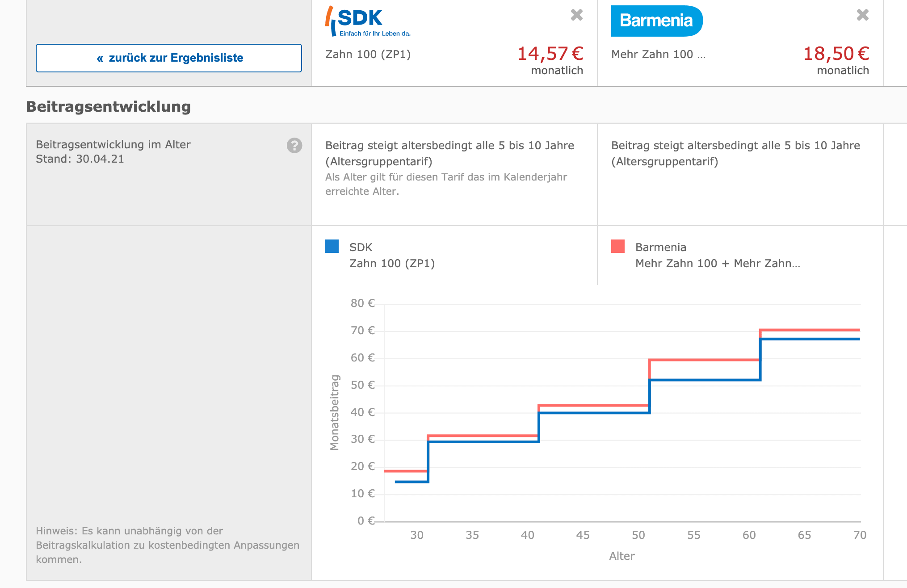907x588 pixels.
Task: Click the 14,57 € monthly price
Action: point(550,54)
